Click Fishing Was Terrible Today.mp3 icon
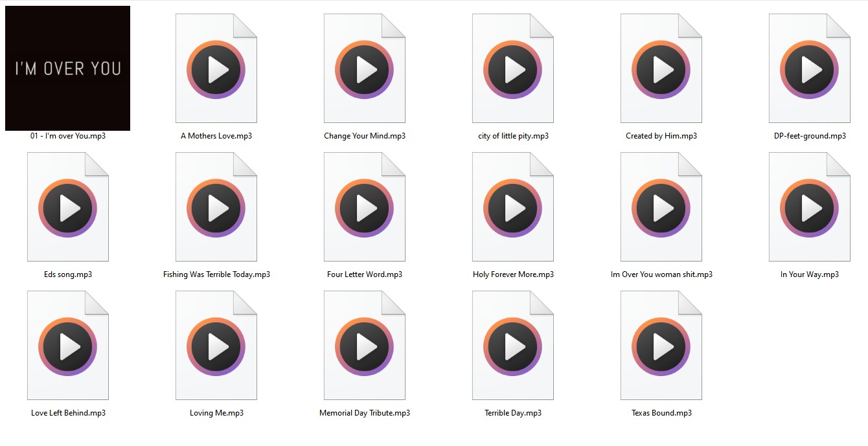Image resolution: width=868 pixels, height=446 pixels. [216, 207]
